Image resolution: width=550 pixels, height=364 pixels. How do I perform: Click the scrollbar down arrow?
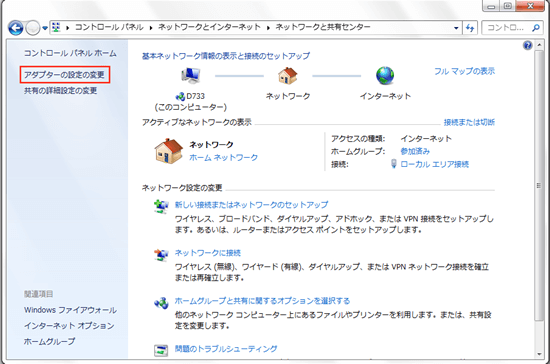click(539, 354)
